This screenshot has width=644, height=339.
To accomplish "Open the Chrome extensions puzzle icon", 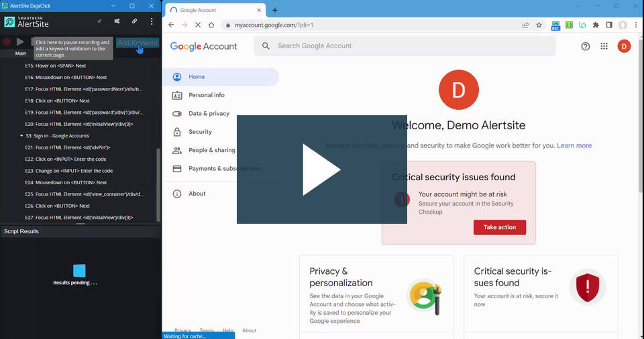I will (x=596, y=25).
